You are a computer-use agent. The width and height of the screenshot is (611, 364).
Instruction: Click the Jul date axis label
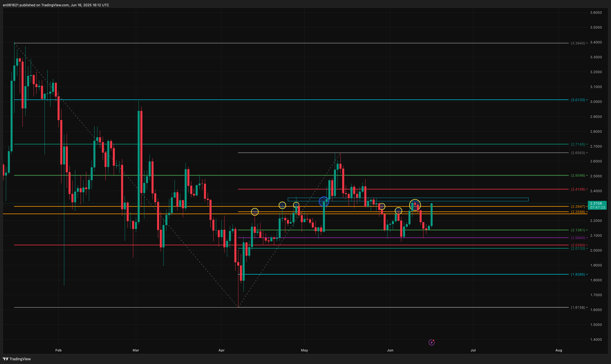pyautogui.click(x=473, y=350)
